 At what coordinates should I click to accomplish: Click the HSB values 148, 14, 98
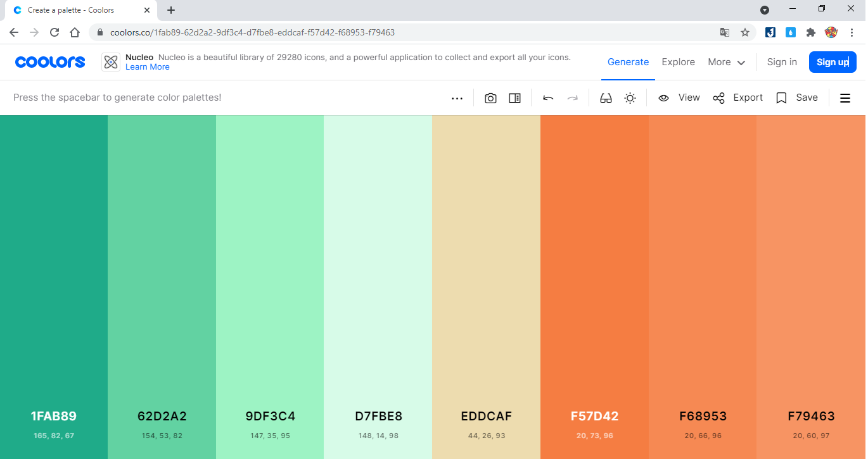(x=378, y=436)
